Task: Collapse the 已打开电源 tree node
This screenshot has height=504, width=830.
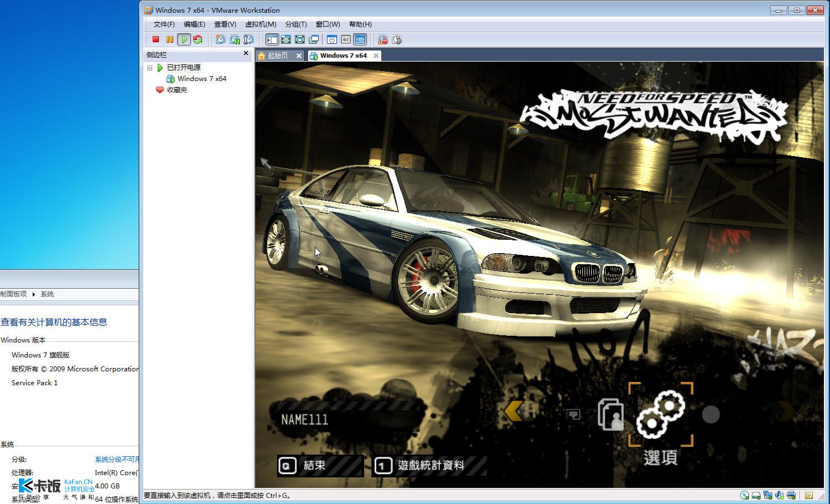Action: (x=149, y=68)
